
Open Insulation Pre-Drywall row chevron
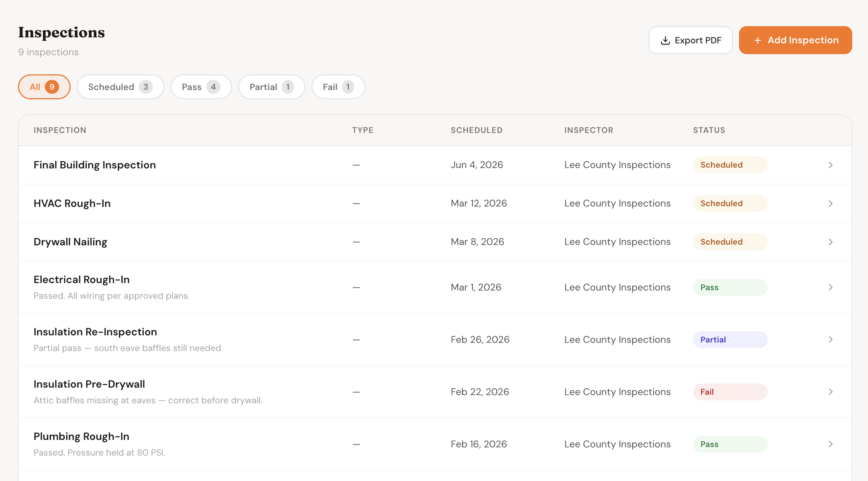pos(831,392)
